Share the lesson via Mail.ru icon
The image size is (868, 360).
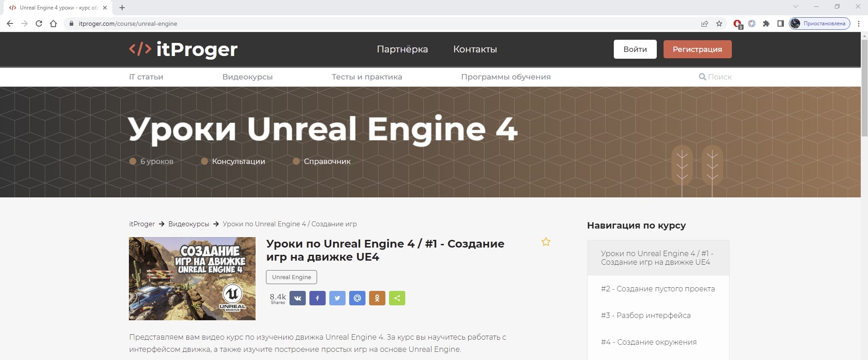click(x=357, y=298)
